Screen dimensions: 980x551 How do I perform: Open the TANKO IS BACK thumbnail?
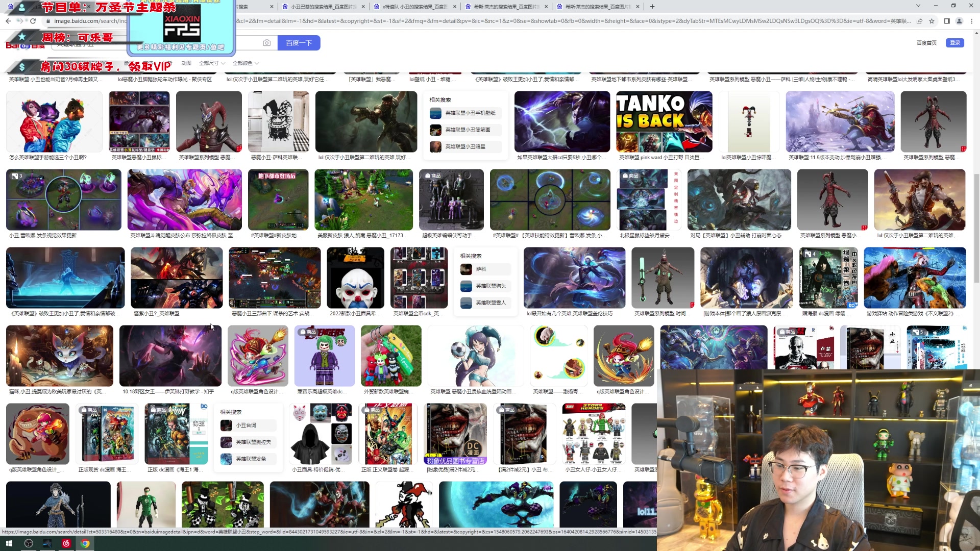point(664,121)
